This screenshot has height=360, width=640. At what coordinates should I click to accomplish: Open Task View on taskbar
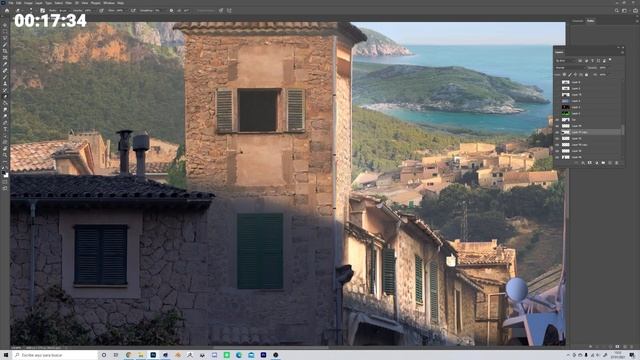click(116, 355)
